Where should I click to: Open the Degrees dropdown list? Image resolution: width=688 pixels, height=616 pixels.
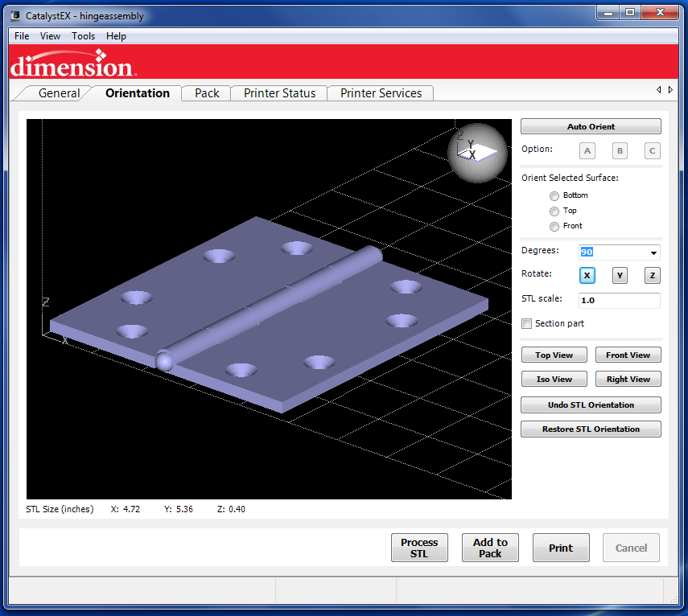click(653, 253)
